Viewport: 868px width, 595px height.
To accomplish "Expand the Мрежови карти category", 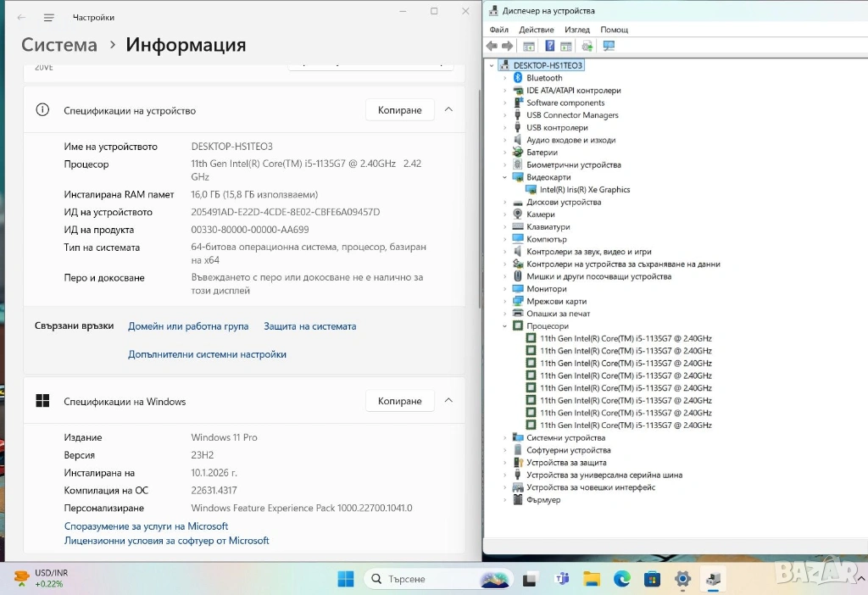I will pos(505,302).
